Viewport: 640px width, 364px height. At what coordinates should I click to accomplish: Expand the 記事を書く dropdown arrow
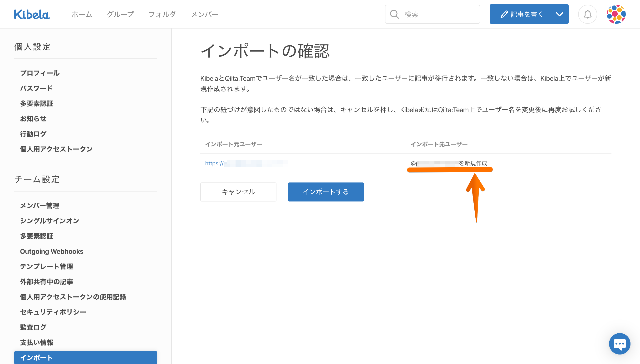[559, 14]
